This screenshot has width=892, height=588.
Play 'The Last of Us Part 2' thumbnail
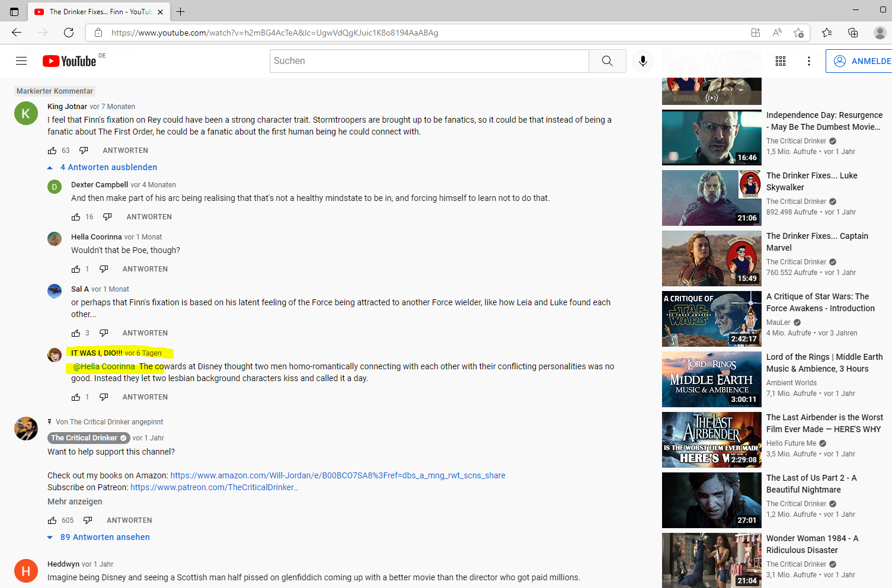pyautogui.click(x=712, y=500)
